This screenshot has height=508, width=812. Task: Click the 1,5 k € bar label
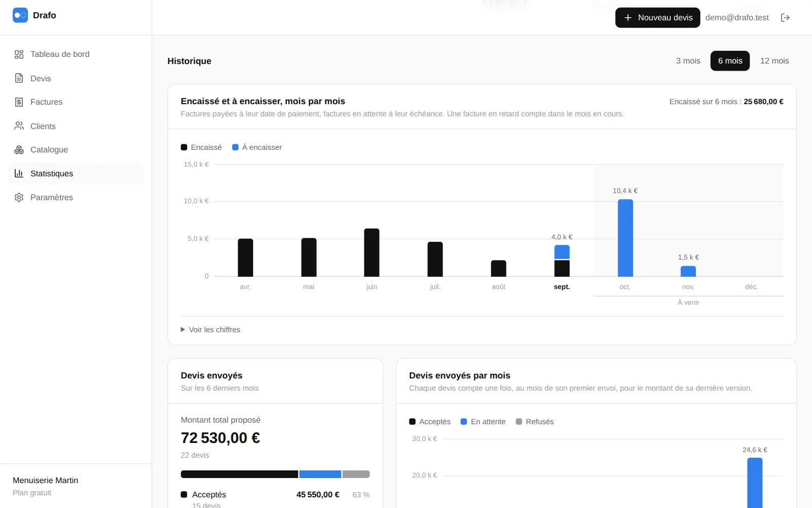(688, 258)
